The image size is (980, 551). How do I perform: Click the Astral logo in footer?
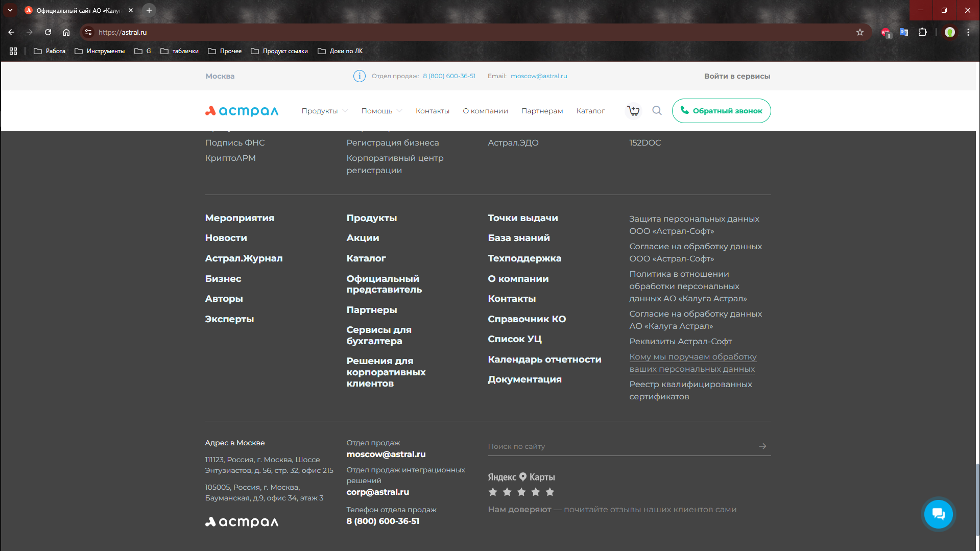click(242, 522)
